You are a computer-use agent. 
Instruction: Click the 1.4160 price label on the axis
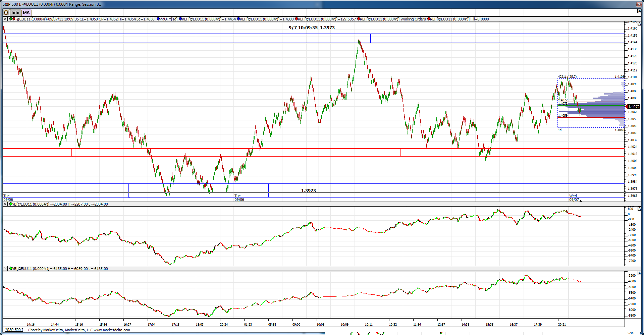633,29
